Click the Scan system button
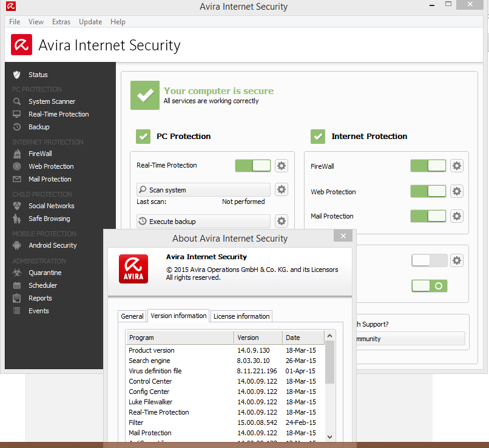 point(203,190)
